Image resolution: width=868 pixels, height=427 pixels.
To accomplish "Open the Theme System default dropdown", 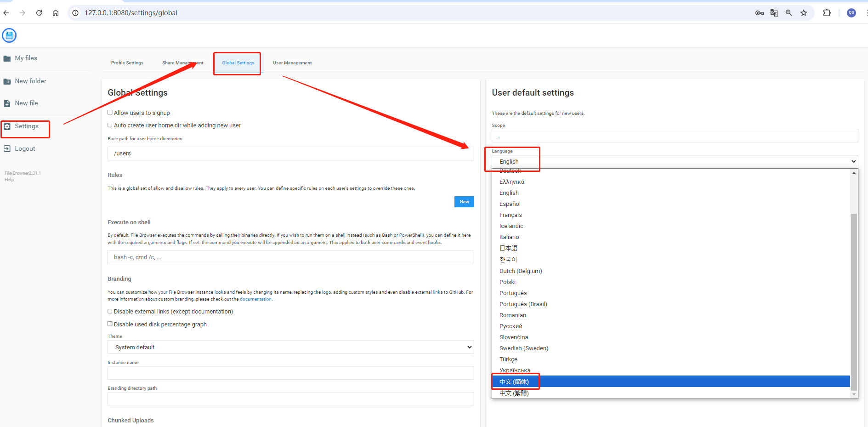I will pos(290,347).
